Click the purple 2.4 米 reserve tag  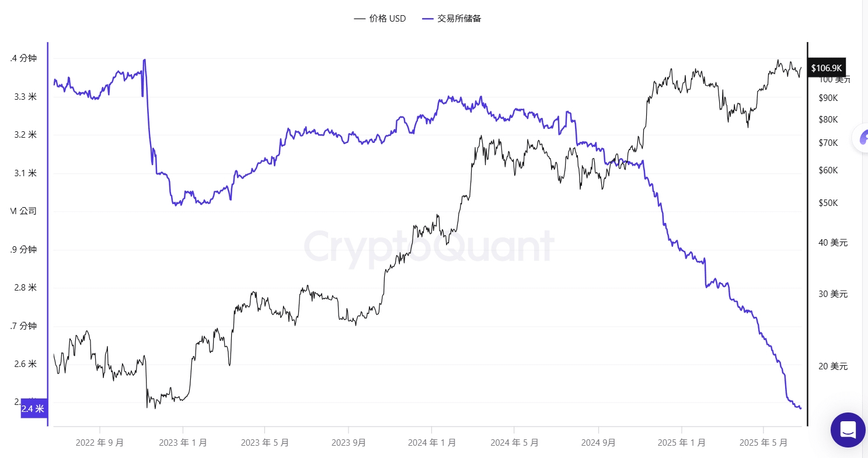[33, 409]
